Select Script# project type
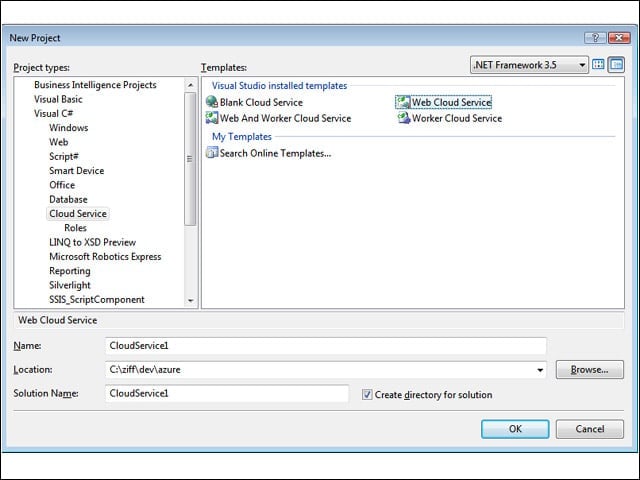640x480 pixels. coord(64,156)
